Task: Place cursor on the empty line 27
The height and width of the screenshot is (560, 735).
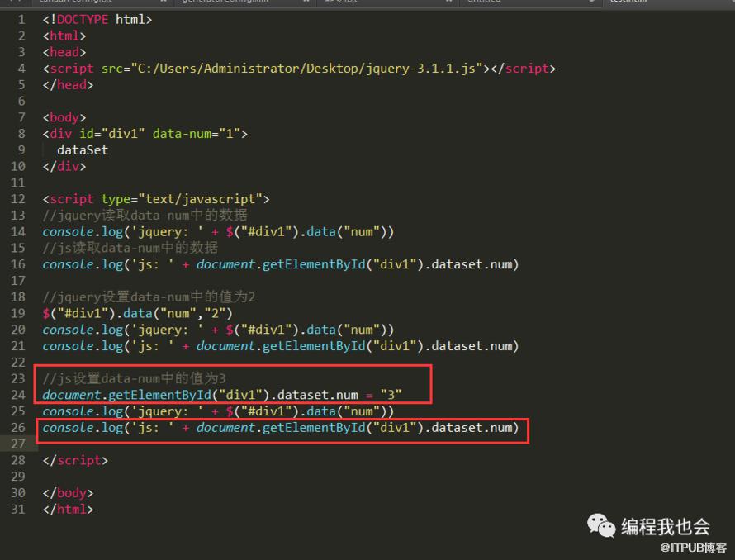Action: (x=248, y=444)
